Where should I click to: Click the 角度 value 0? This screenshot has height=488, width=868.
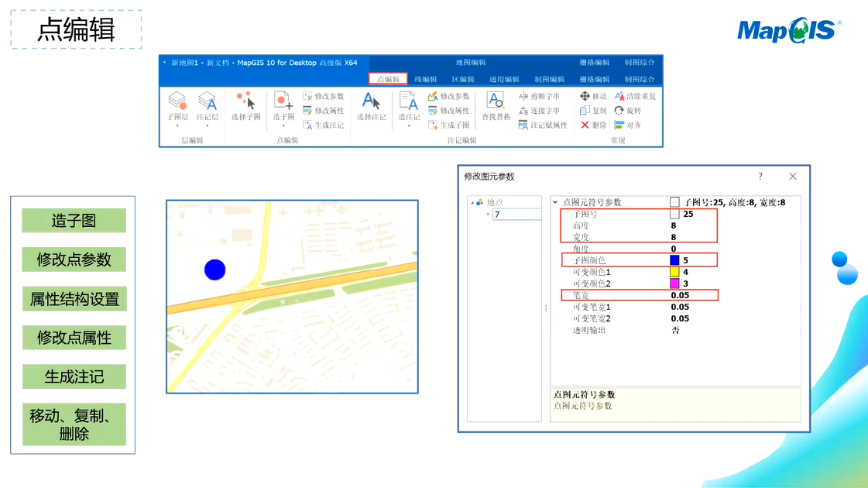click(673, 249)
